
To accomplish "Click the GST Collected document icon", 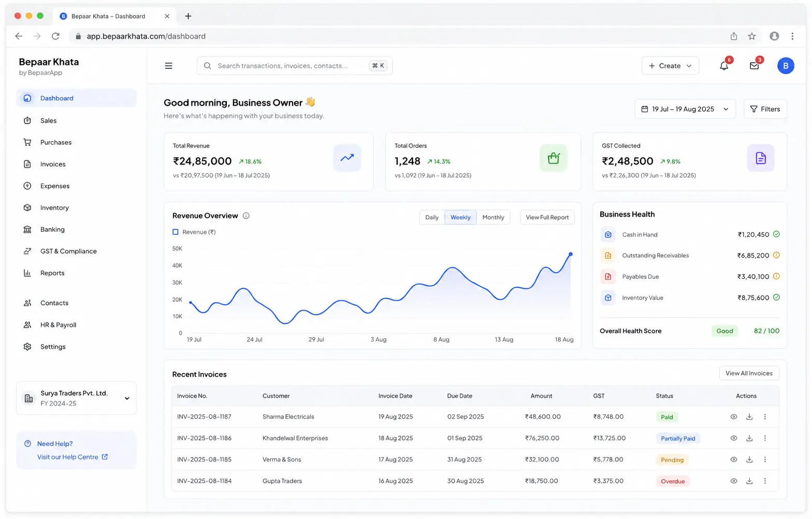I will coord(761,158).
